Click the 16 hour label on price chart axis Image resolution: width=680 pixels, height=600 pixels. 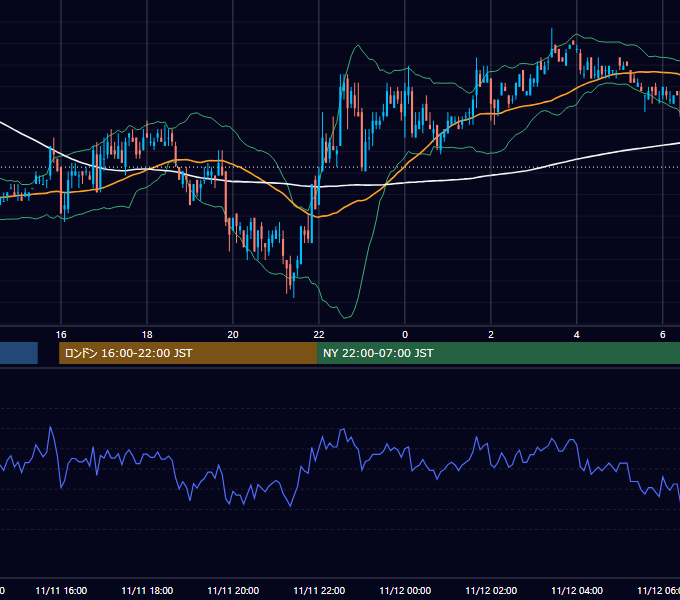click(61, 334)
